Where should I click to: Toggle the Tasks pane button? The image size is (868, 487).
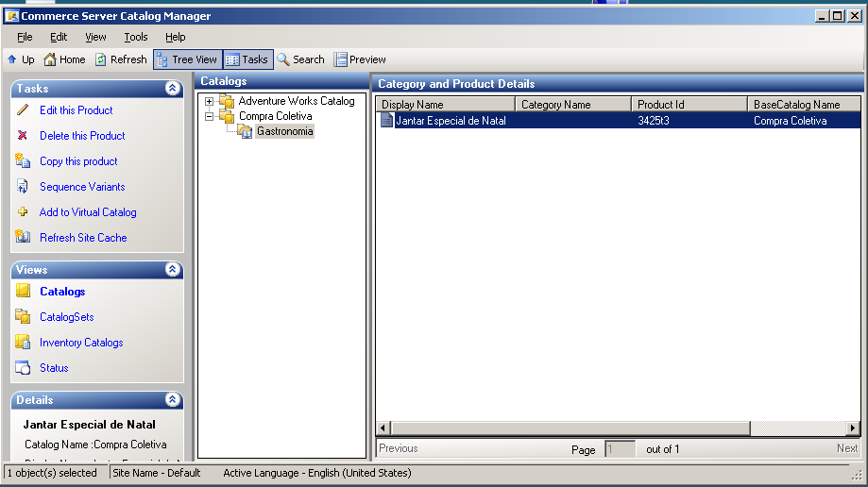click(x=247, y=59)
